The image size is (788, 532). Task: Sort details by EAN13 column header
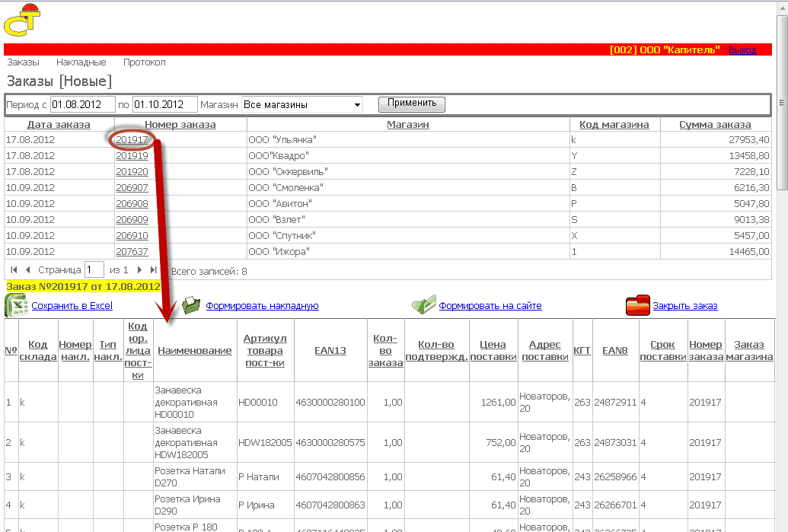tap(330, 351)
